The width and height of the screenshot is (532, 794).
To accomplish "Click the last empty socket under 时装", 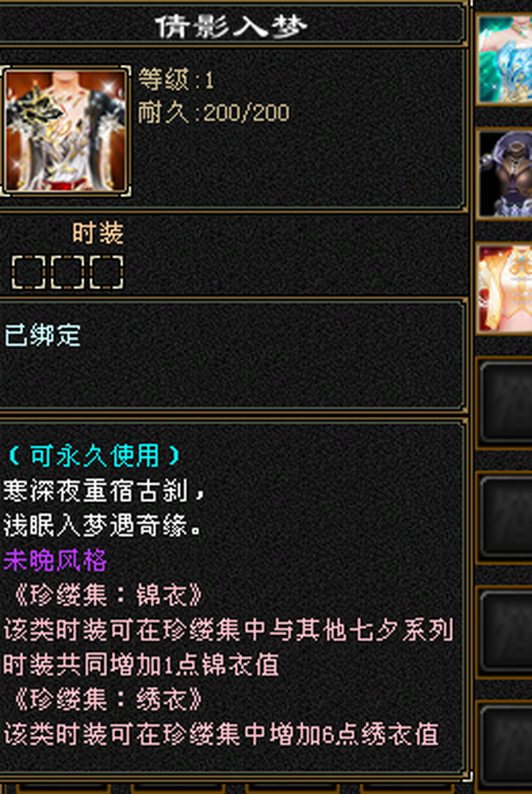I will pos(106,272).
